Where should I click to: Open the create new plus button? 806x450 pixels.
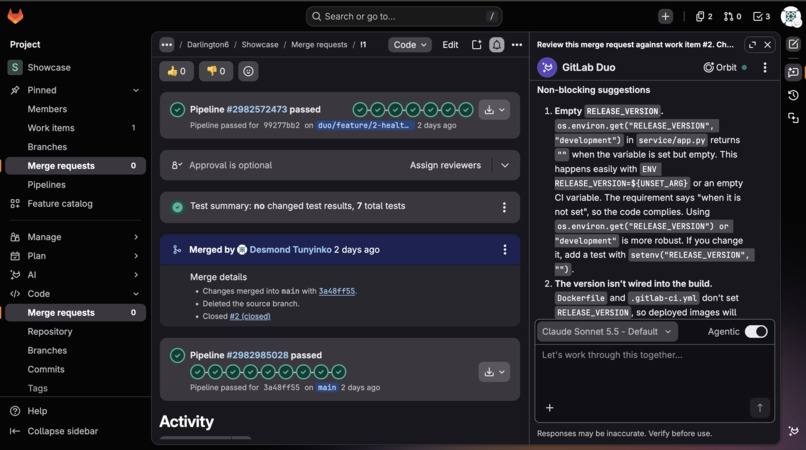point(665,16)
